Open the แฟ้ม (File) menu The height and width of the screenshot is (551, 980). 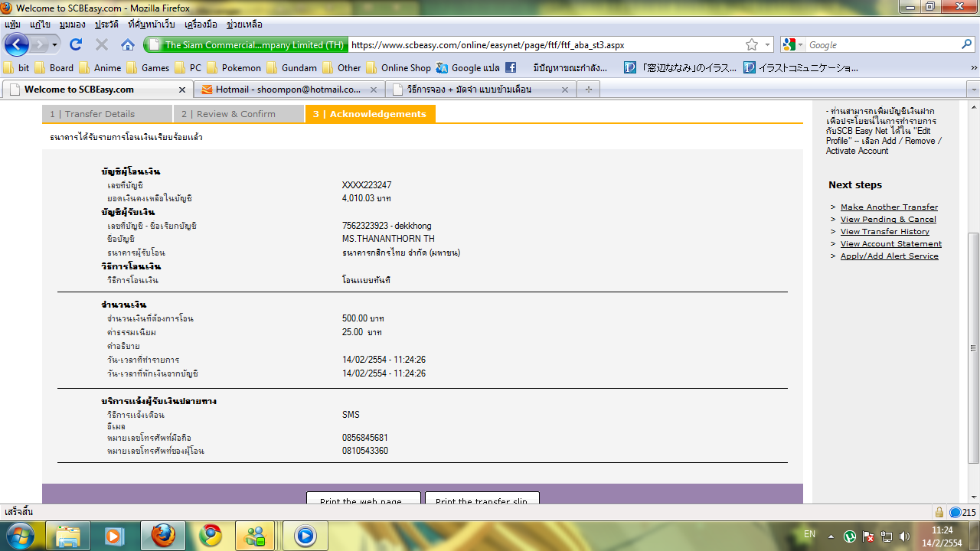point(12,24)
